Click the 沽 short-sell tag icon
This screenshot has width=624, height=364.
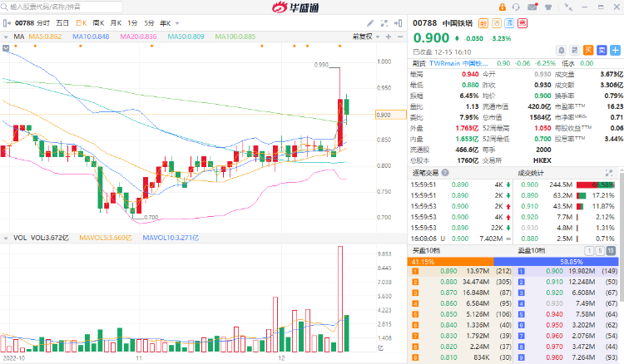coord(496,23)
